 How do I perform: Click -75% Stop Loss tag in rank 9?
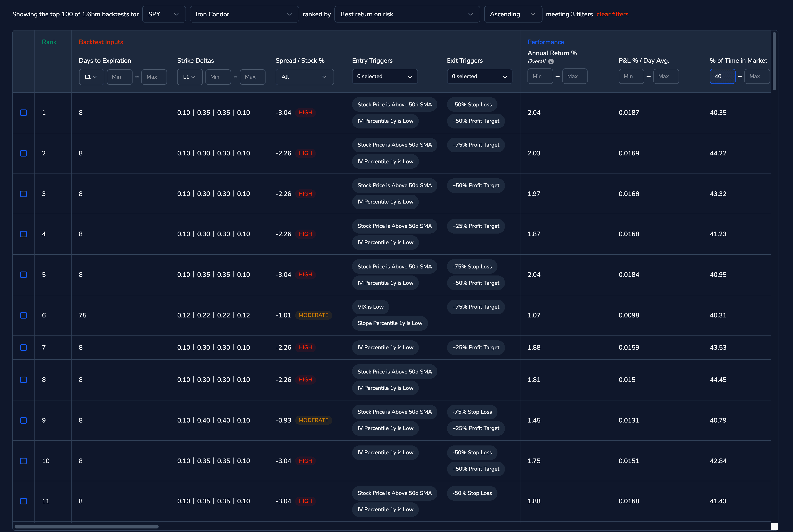pyautogui.click(x=472, y=412)
